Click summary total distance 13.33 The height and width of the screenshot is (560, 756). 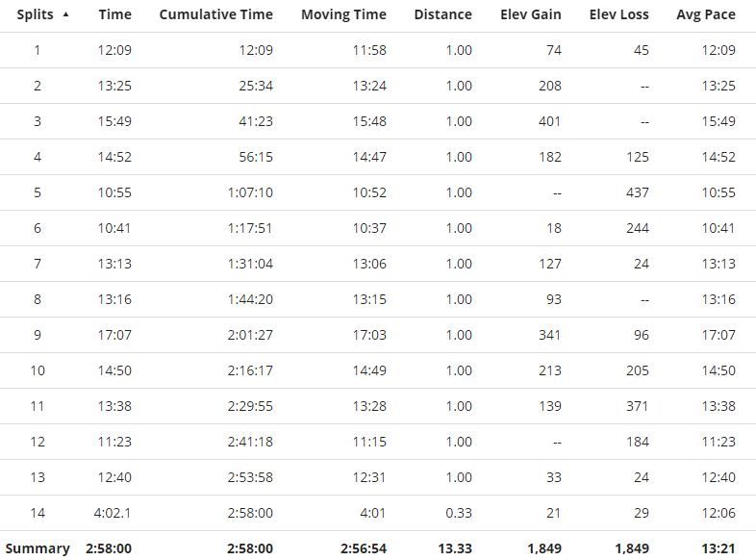pyautogui.click(x=455, y=548)
